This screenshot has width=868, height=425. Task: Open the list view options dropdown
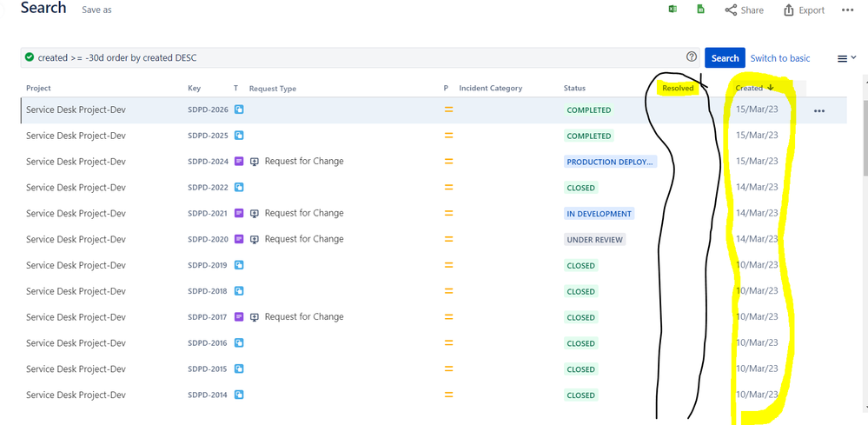click(x=845, y=58)
